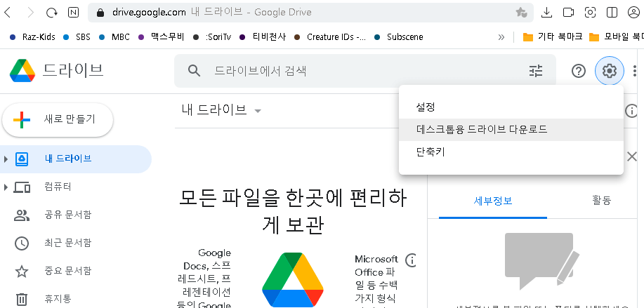
Task: Open the Subscene bookmark
Action: pos(399,37)
